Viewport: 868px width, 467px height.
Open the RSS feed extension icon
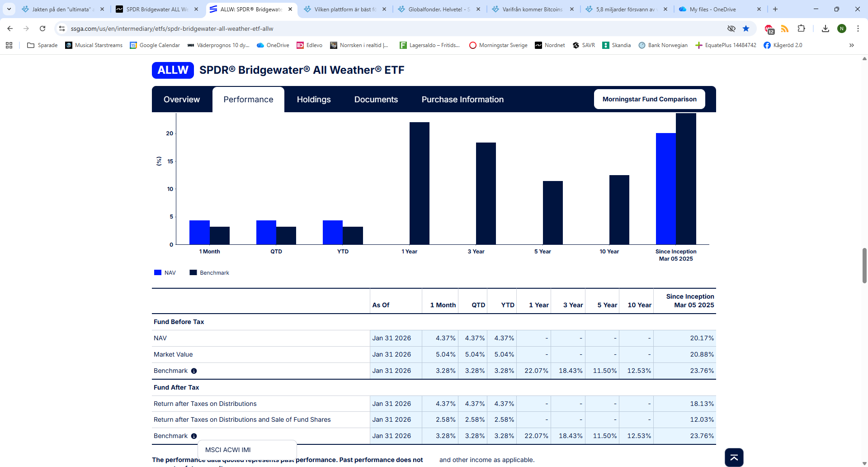pos(785,29)
